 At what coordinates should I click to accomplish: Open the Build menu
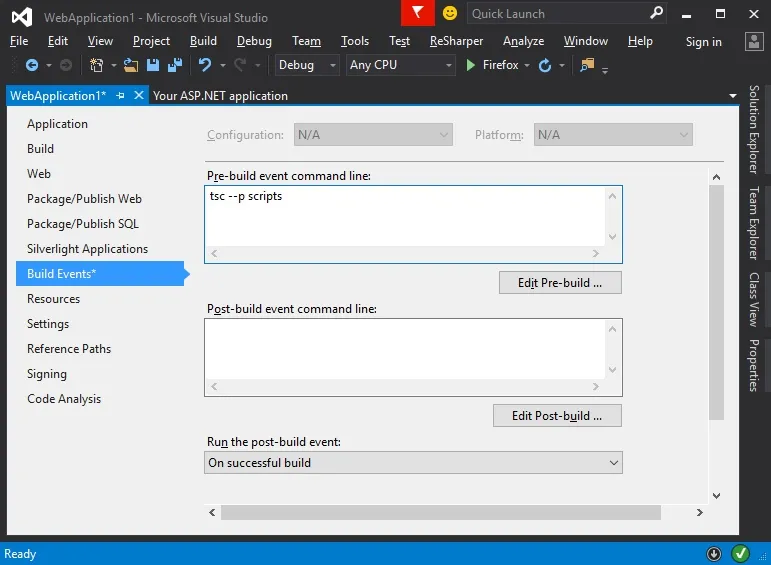[x=203, y=41]
